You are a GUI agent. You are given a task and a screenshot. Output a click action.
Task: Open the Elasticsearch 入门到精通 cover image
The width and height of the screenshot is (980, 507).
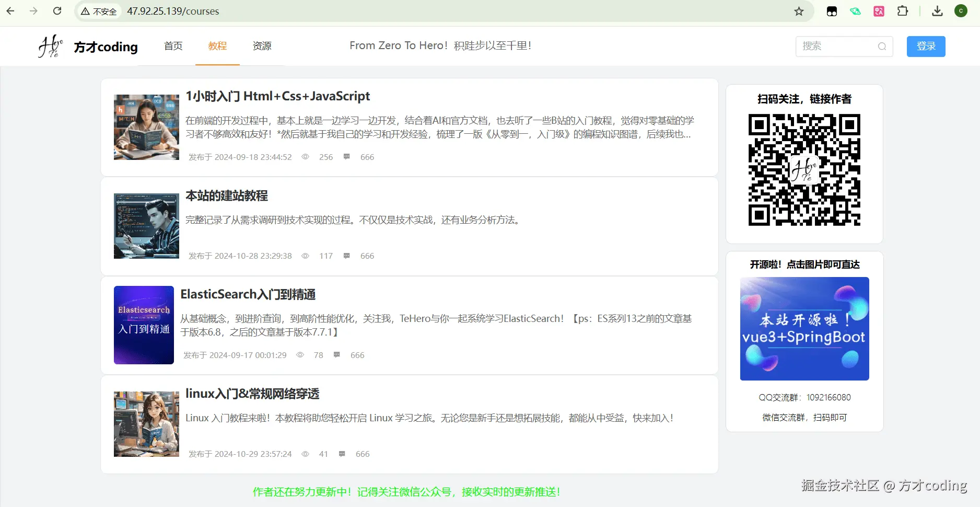click(144, 325)
